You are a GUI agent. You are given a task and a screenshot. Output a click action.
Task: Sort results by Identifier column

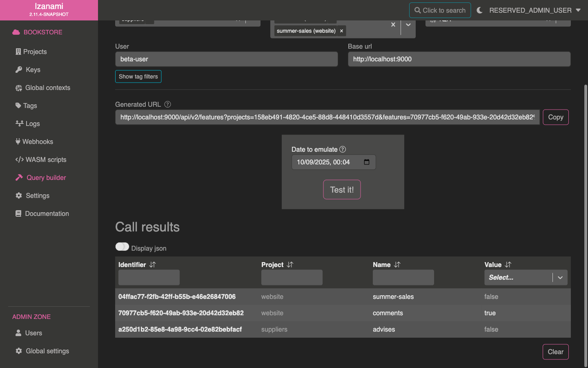pos(153,265)
